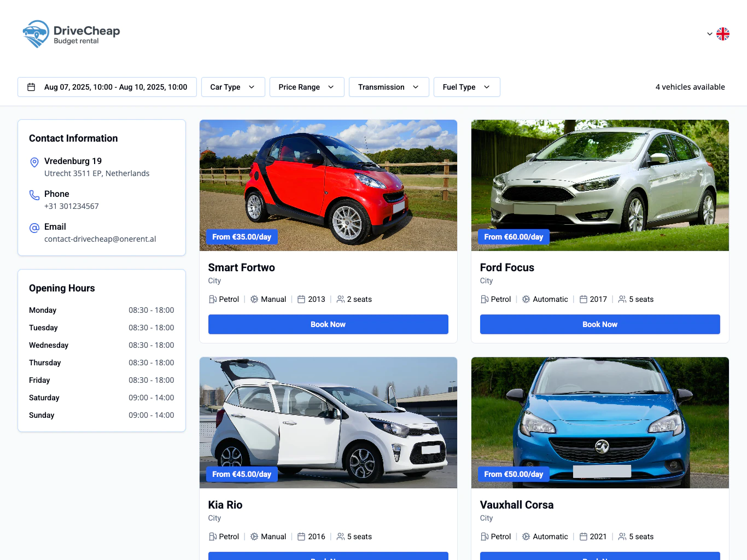The height and width of the screenshot is (560, 747).
Task: Click the Sunday row label
Action: click(42, 415)
